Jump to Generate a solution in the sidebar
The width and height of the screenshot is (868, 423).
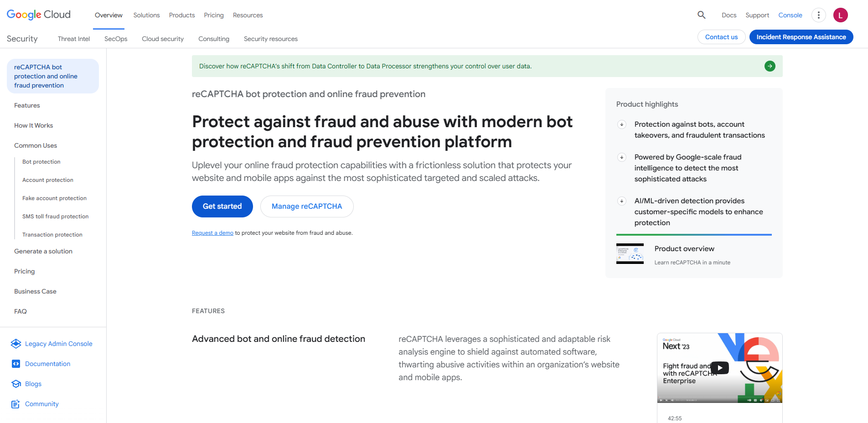click(x=43, y=251)
